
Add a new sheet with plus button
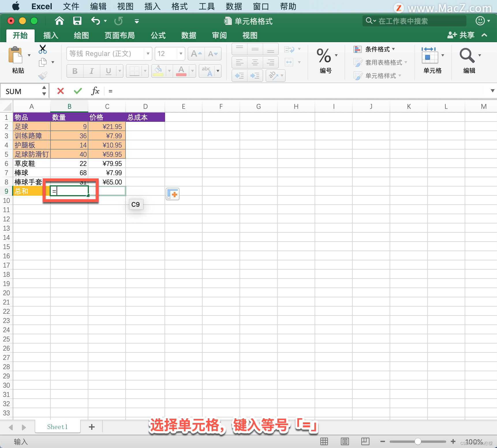(92, 427)
